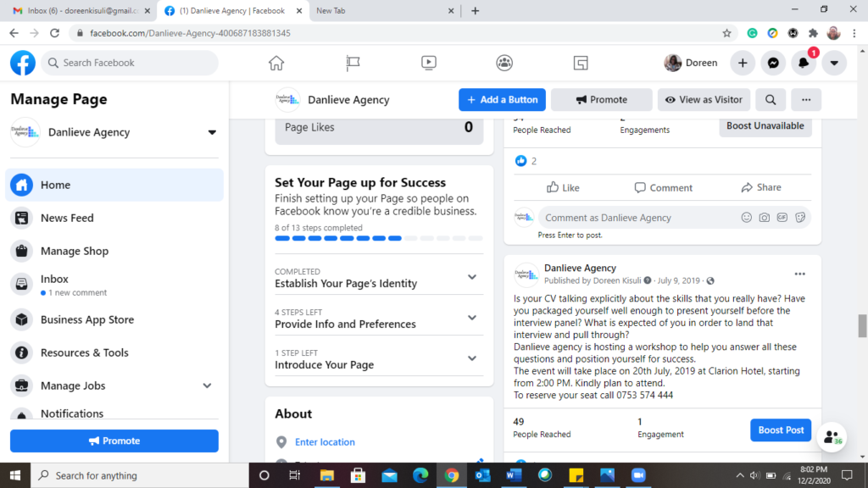Open Inbox with 1 new comment
The image size is (868, 488).
(114, 285)
